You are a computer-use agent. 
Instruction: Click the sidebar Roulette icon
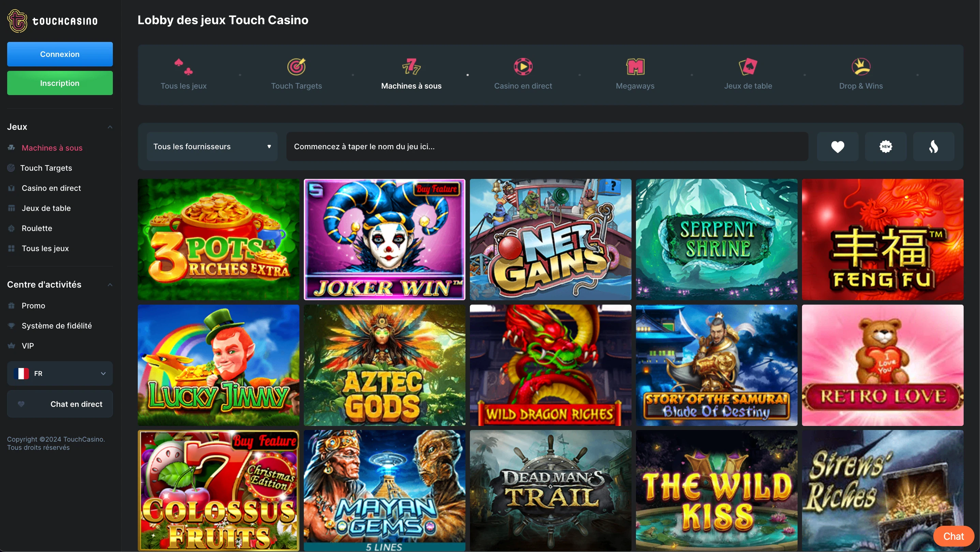11,228
